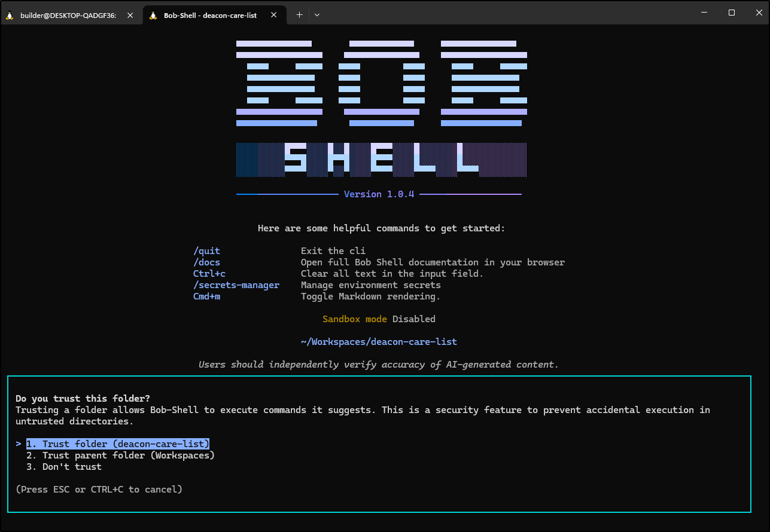Click 'Do you trust this folder?' heading
Image resolution: width=770 pixels, height=532 pixels.
(x=83, y=399)
